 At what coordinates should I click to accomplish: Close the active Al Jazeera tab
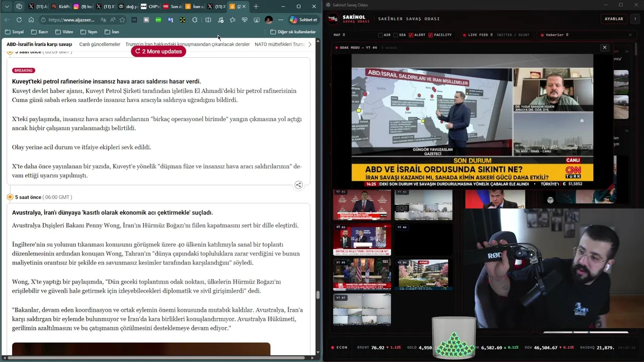244,7
